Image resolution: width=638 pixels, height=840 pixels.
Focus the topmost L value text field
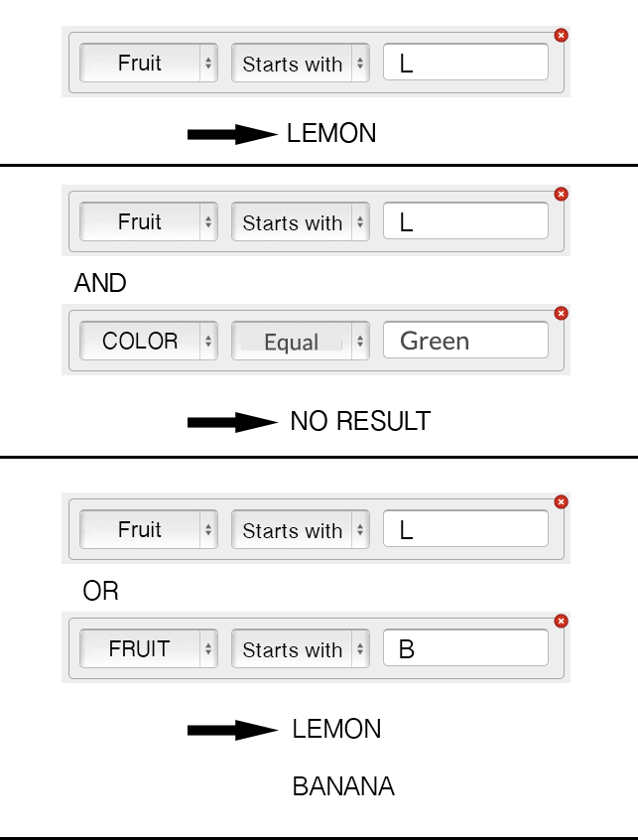465,63
